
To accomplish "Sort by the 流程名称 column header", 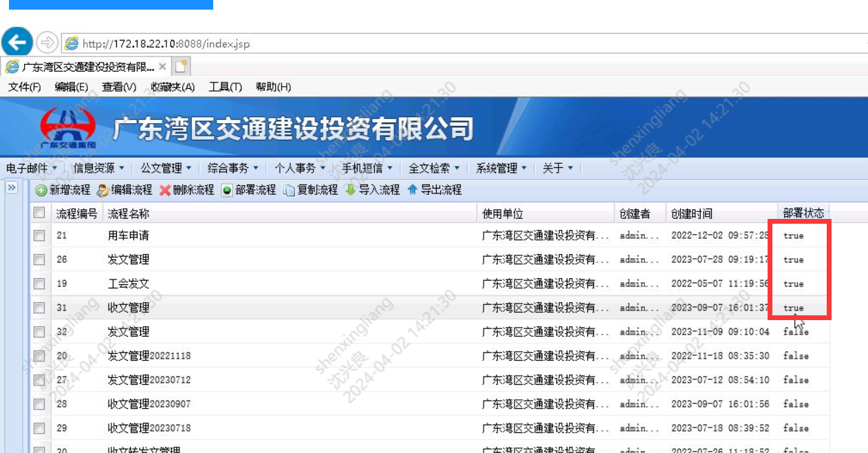I will coord(290,213).
